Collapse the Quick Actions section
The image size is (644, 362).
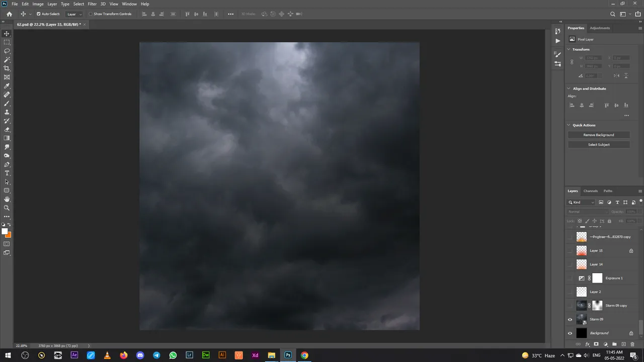click(x=569, y=125)
